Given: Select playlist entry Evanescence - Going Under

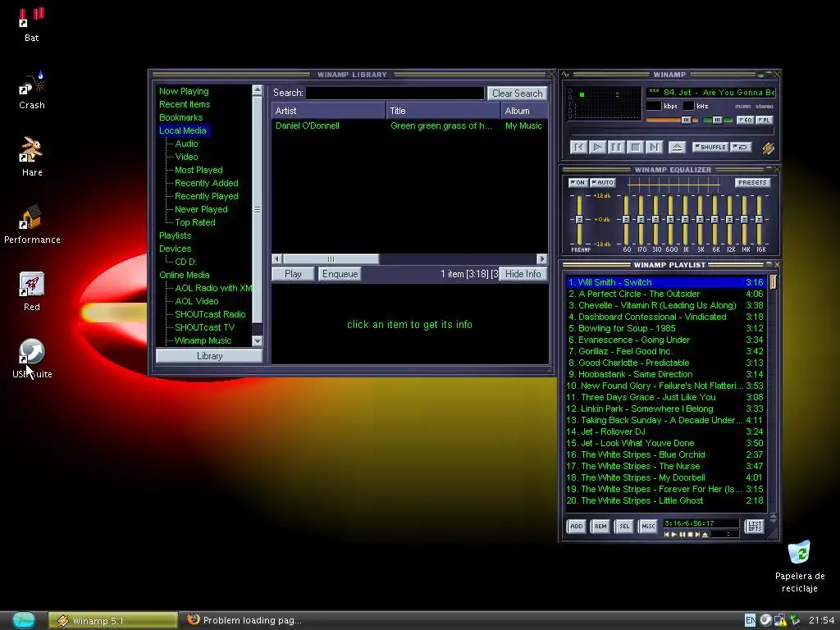Looking at the screenshot, I should point(666,340).
